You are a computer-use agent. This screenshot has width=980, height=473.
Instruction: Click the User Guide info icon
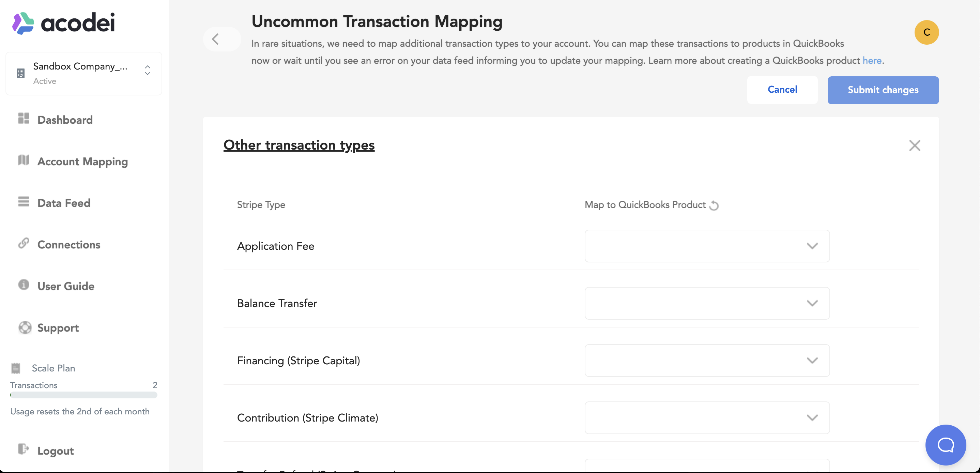[24, 285]
